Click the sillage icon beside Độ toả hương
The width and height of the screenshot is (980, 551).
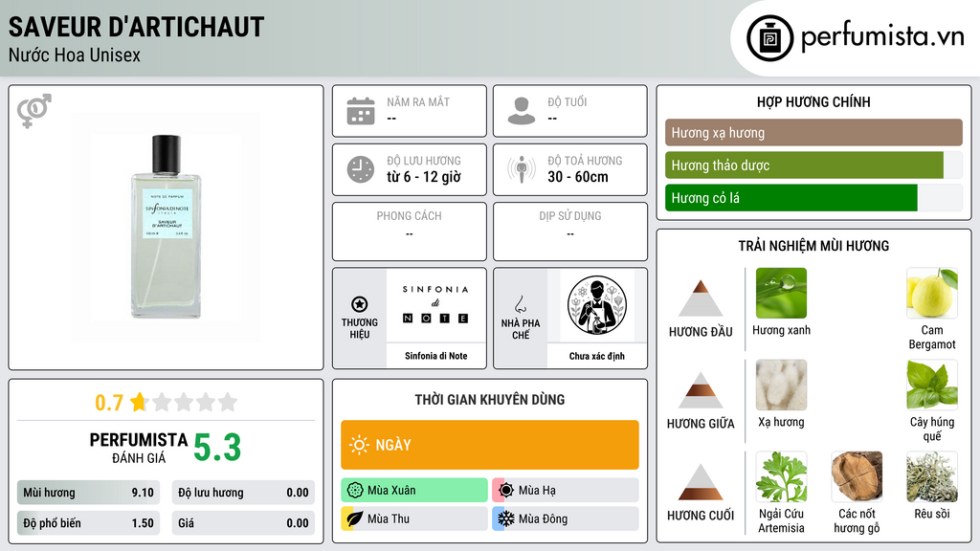tap(522, 169)
